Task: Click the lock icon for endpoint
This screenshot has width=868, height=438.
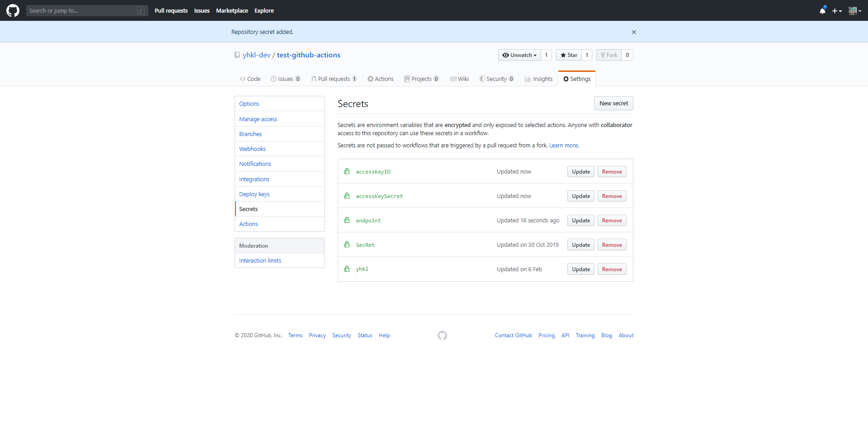Action: tap(347, 220)
